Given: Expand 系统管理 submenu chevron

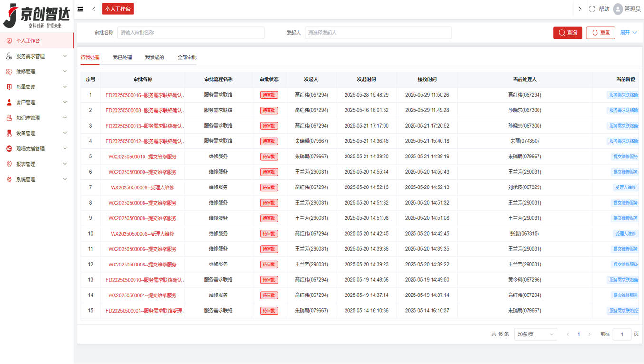Looking at the screenshot, I should click(x=65, y=179).
